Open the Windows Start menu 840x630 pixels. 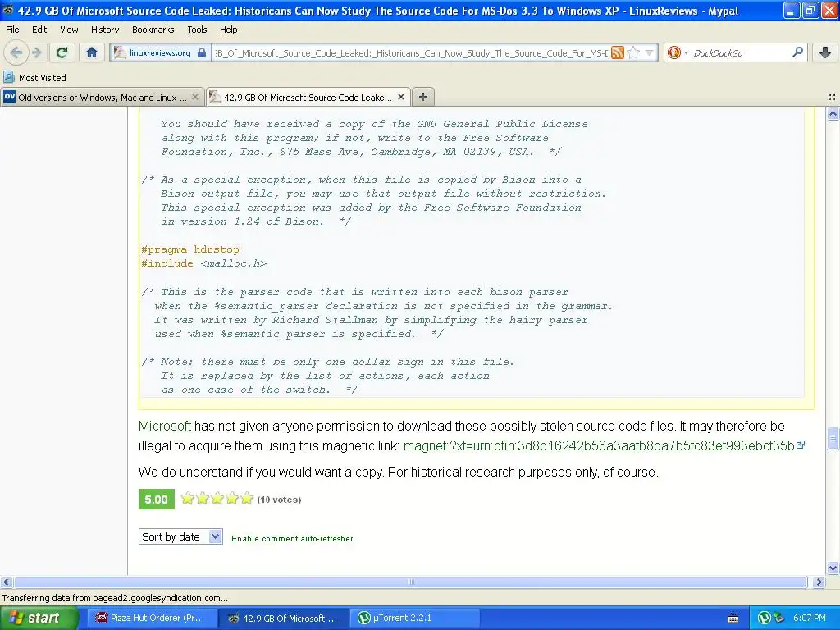click(39, 618)
